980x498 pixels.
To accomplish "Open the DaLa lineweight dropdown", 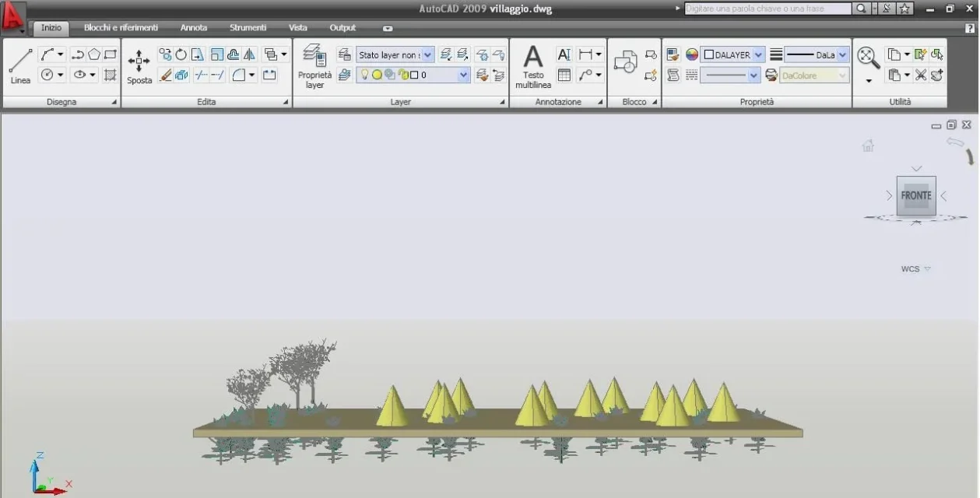I will pos(842,54).
